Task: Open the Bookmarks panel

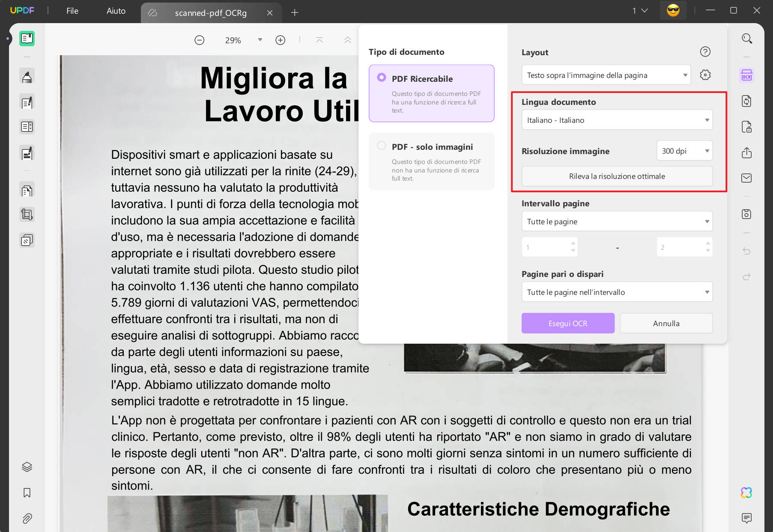Action: 27,493
